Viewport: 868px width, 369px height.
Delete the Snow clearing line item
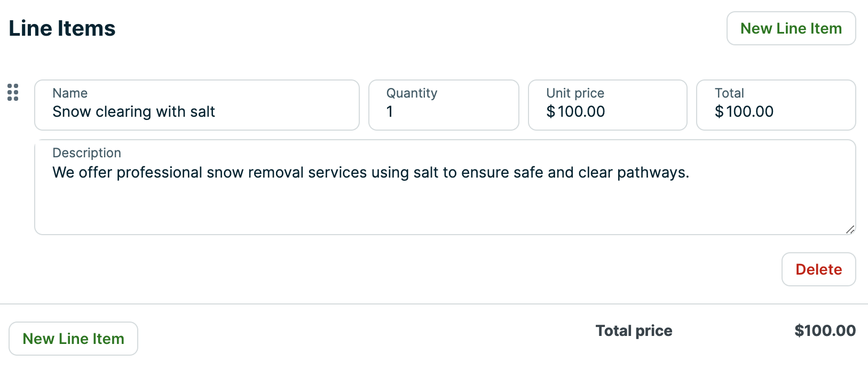[x=818, y=269]
